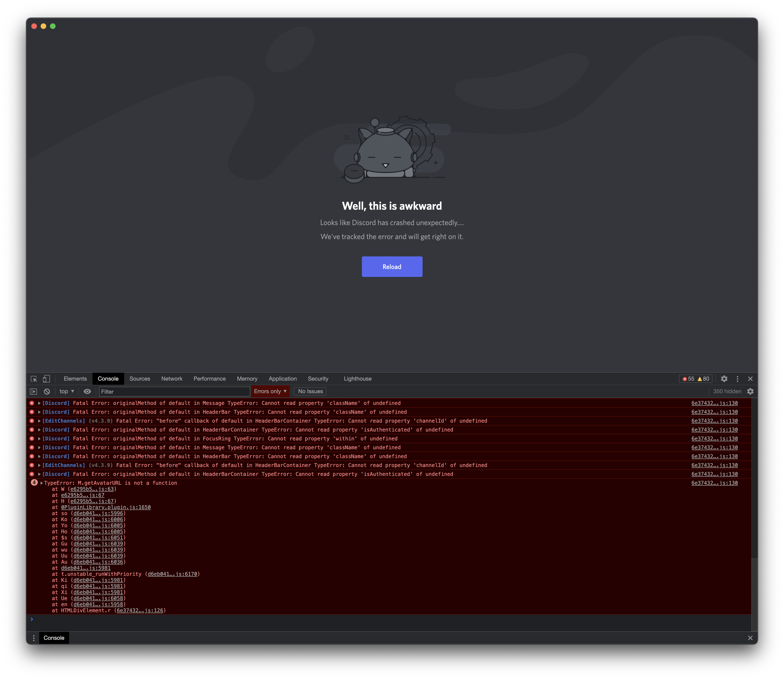This screenshot has height=679, width=784.
Task: Open the DevTools three-dot customize menu
Action: pyautogui.click(x=737, y=378)
